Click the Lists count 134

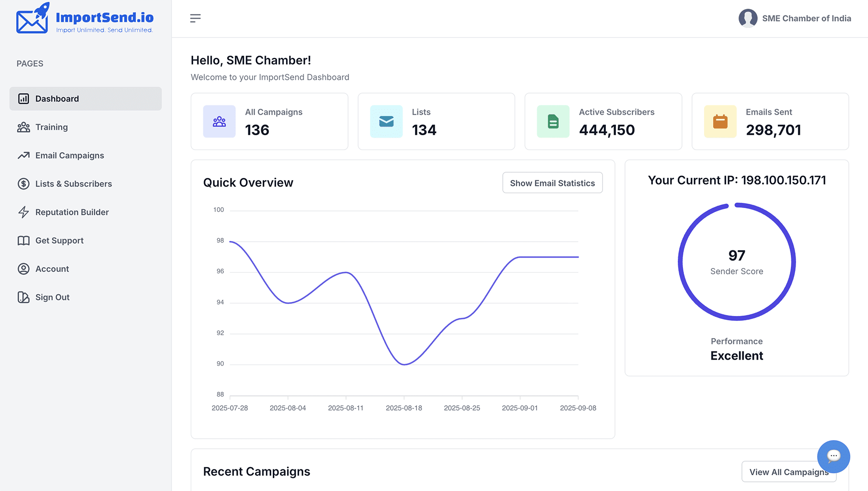click(424, 130)
